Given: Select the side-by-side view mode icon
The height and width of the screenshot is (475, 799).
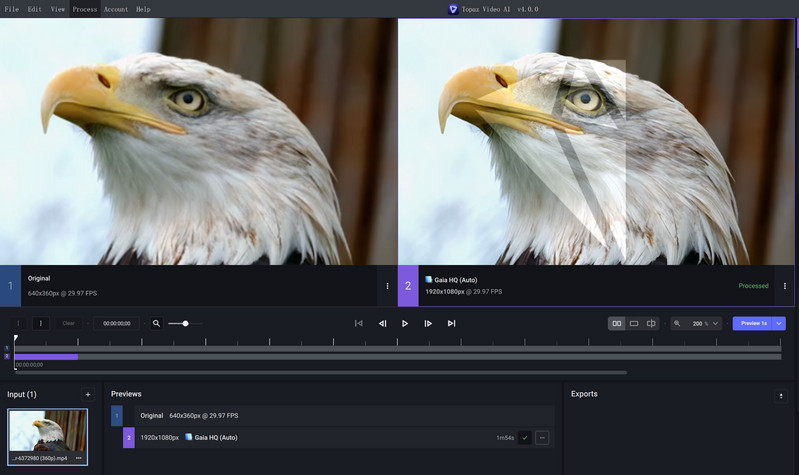Looking at the screenshot, I should [x=617, y=323].
